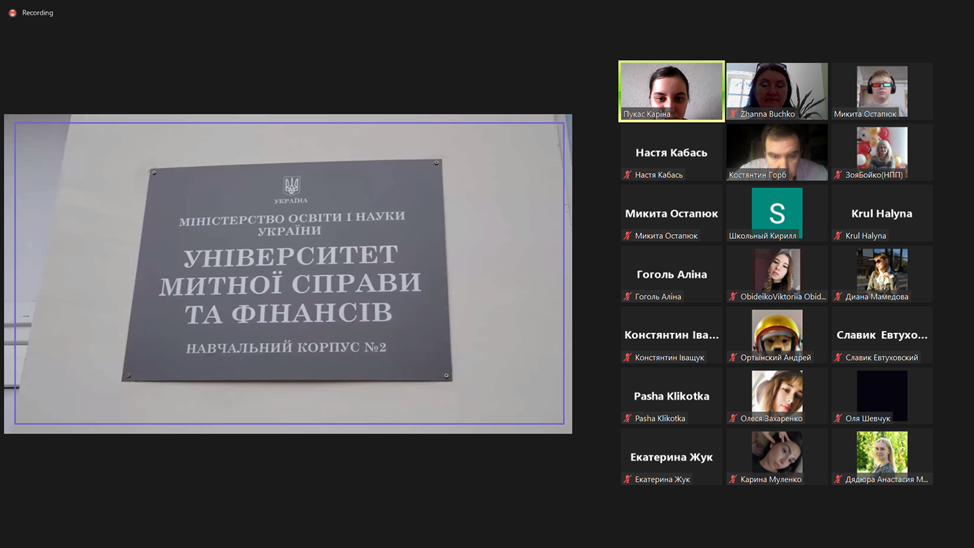Click muted mic icon beside Славик Евтуховский label
Screen dimensions: 974x548
[x=838, y=357]
